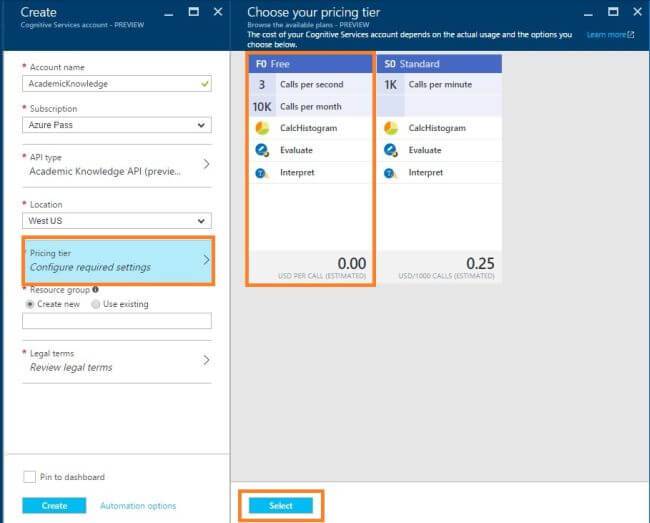This screenshot has height=523, width=650.
Task: Click Interpret icon in Free tier
Action: 262,173
